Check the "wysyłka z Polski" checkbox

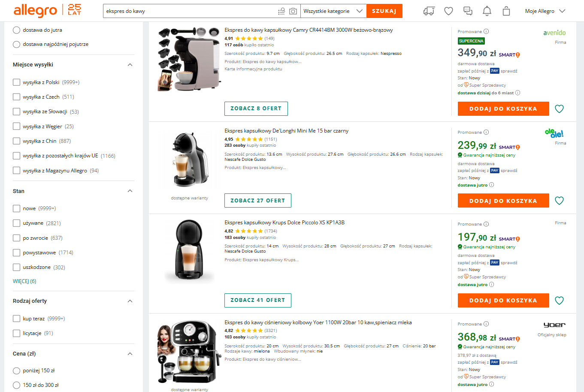pyautogui.click(x=17, y=82)
